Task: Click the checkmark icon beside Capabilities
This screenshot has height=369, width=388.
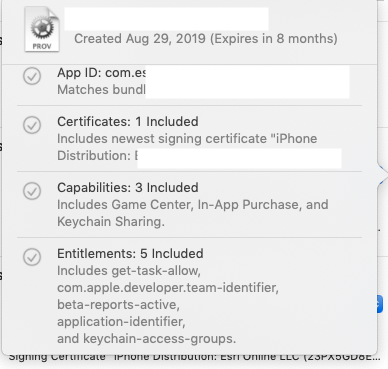Action: [32, 191]
